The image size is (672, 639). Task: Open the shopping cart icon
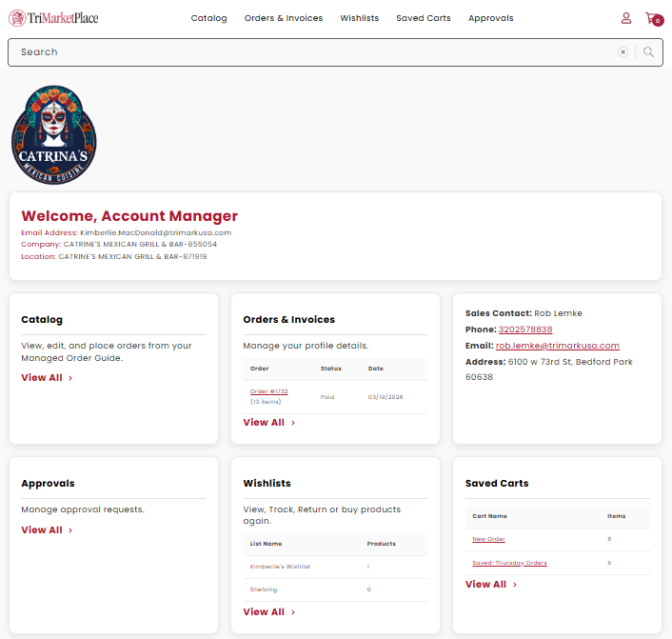point(653,18)
